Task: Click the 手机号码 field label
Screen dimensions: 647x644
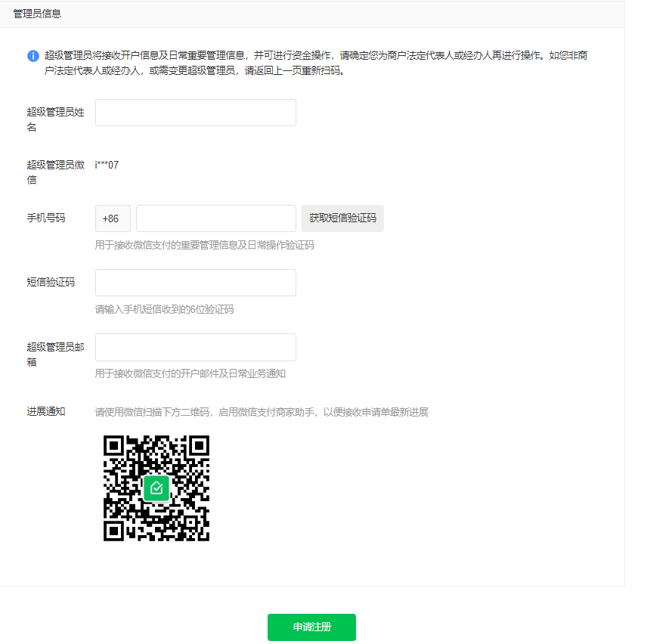Action: 46,218
